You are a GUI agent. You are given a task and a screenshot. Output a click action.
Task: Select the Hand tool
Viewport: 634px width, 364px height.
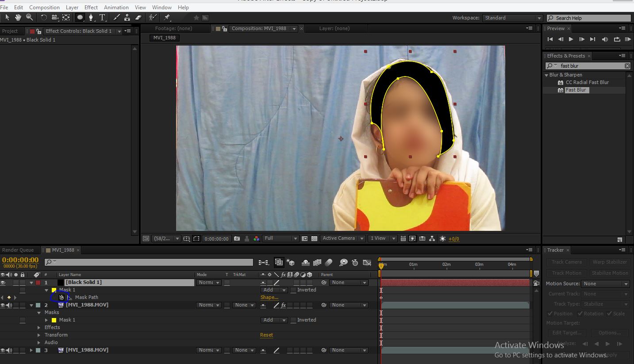click(x=18, y=17)
